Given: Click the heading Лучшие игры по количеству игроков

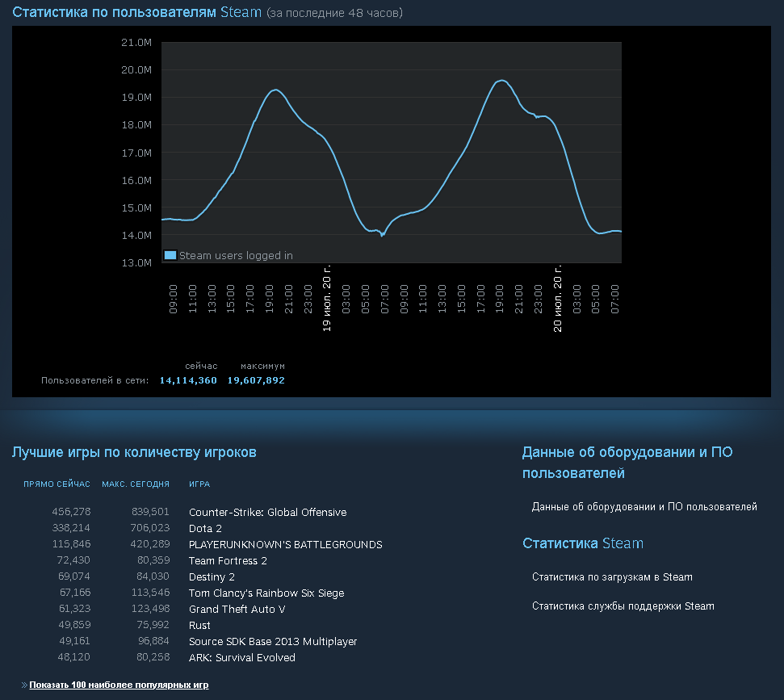Looking at the screenshot, I should 134,452.
